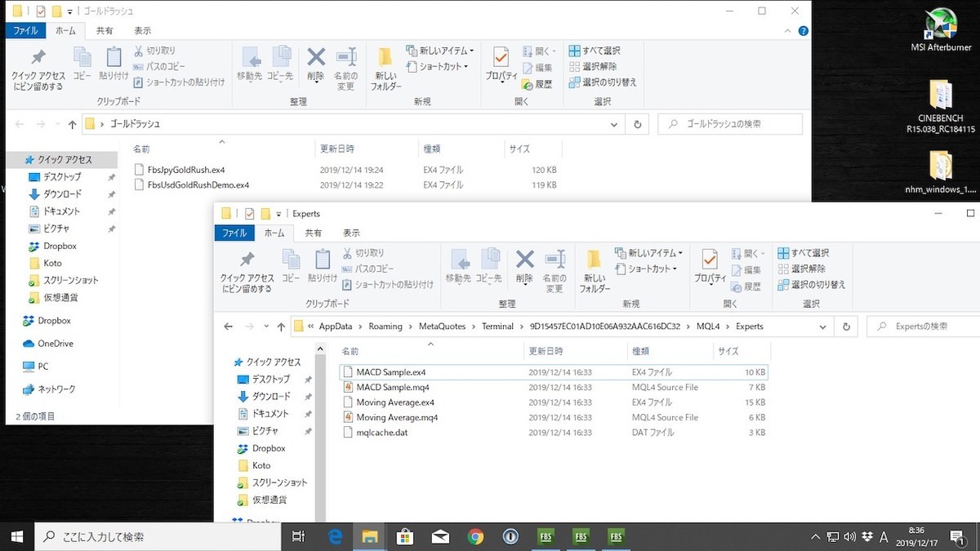Open プロパティ in ゴールドラッシュ window ribbon

coord(501,64)
